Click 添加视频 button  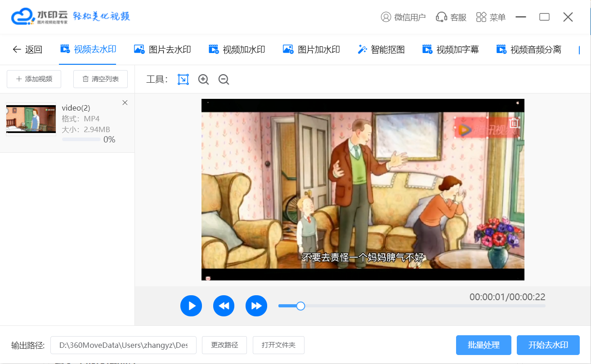[x=34, y=79]
